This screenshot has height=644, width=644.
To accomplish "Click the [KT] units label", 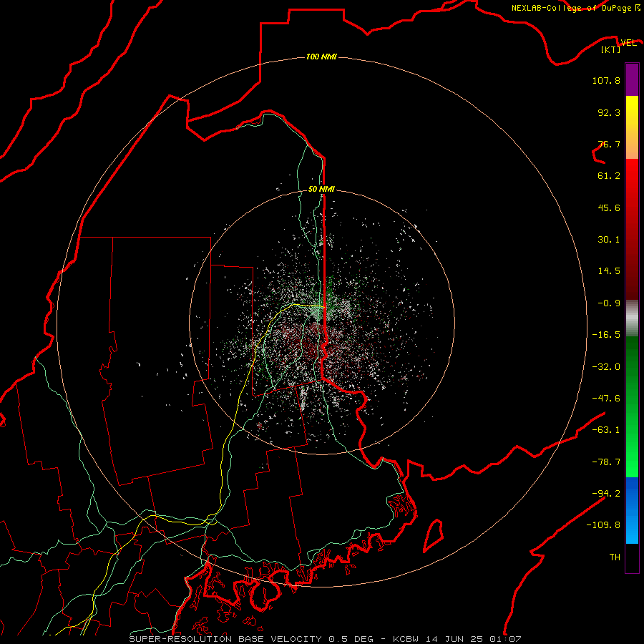I will 611,49.
